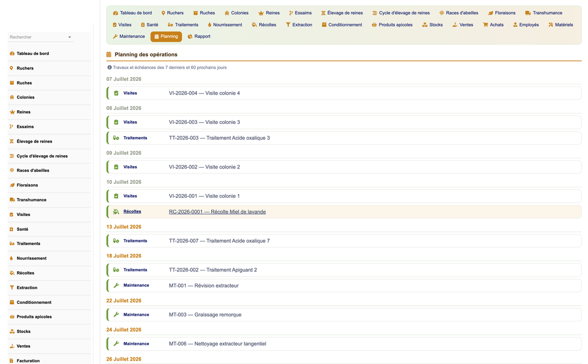Open VI-2026-003 Visite colonie 3 entry

point(344,122)
